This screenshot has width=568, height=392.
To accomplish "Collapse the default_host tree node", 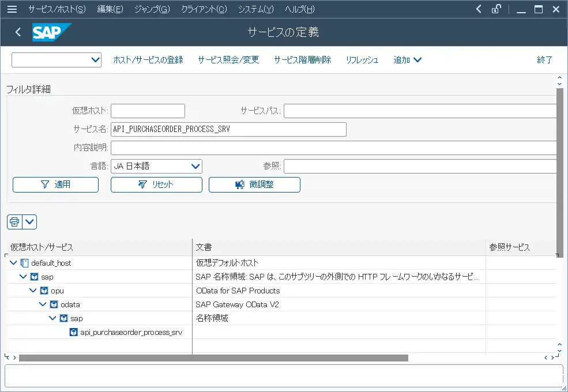I will [13, 262].
